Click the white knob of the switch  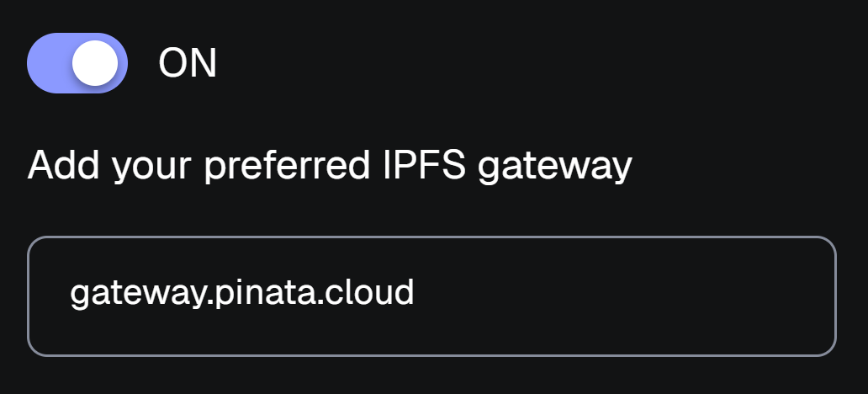pyautogui.click(x=94, y=63)
